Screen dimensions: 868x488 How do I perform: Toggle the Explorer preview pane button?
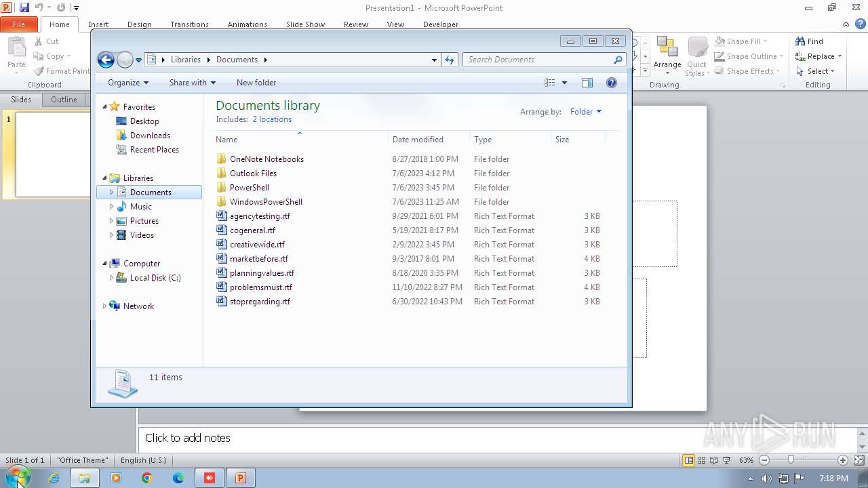(587, 83)
